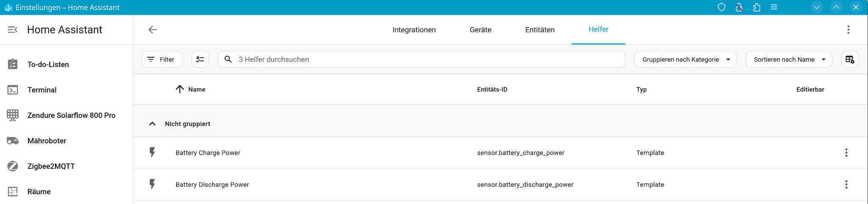Open the Zigbee2MQTT sidebar icon

click(x=13, y=166)
